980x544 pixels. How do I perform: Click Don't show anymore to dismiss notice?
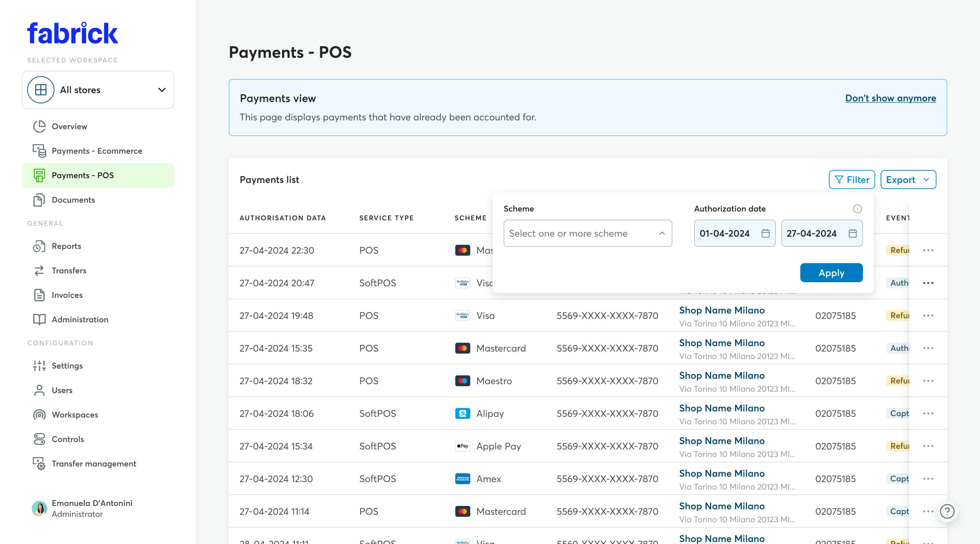point(891,98)
